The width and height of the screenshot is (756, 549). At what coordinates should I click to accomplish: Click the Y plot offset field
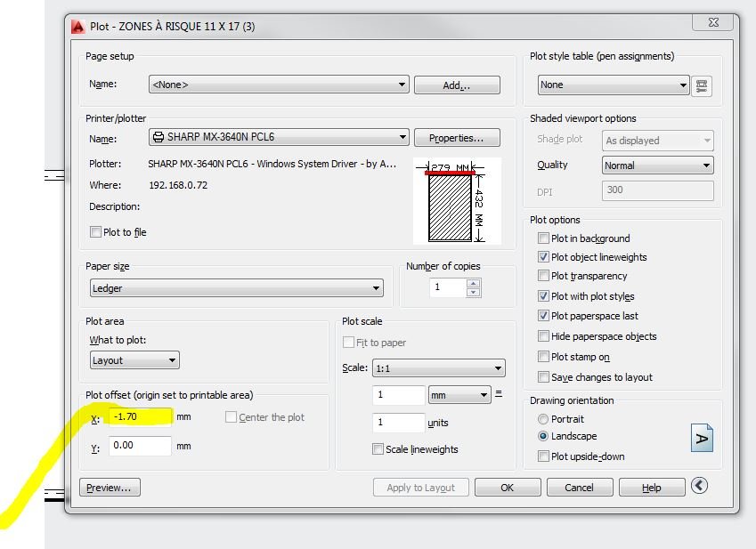pyautogui.click(x=141, y=446)
